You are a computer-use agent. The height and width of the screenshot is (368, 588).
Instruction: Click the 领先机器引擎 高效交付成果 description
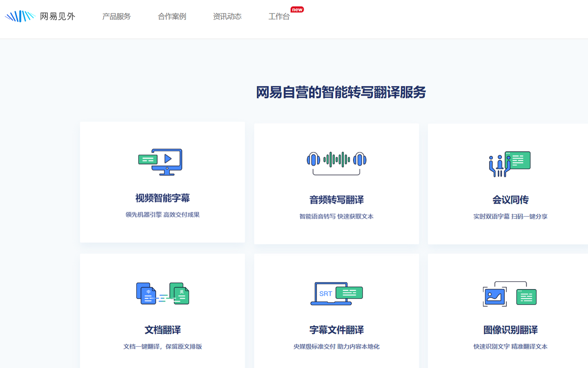click(163, 215)
